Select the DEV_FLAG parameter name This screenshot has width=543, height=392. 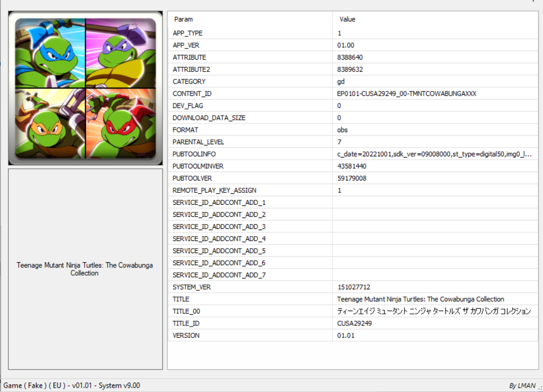(188, 106)
